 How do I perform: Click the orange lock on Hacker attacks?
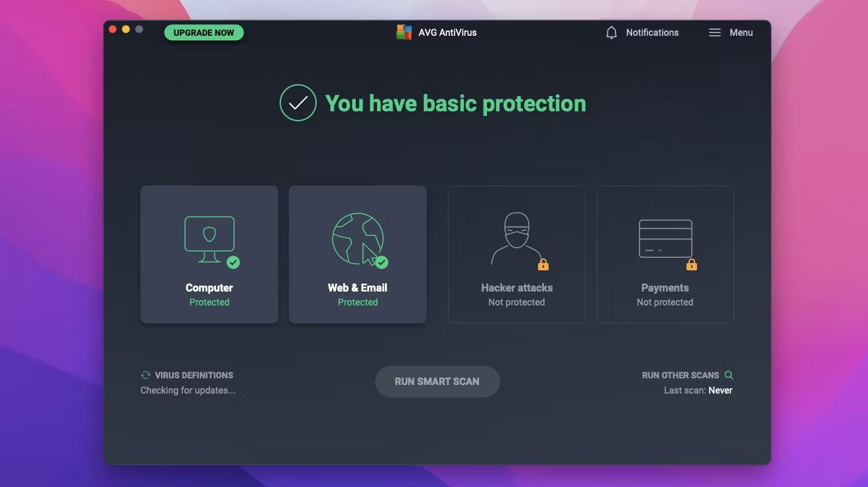pos(543,264)
